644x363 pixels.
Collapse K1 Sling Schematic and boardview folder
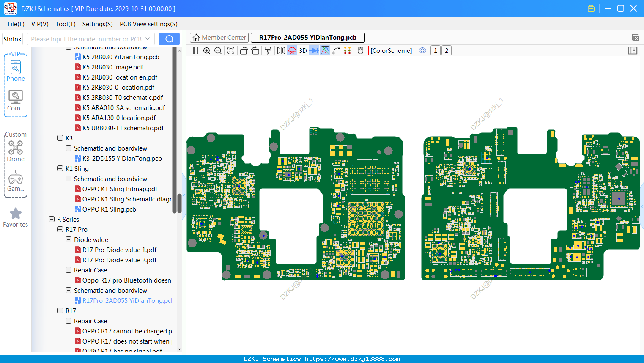coord(69,179)
